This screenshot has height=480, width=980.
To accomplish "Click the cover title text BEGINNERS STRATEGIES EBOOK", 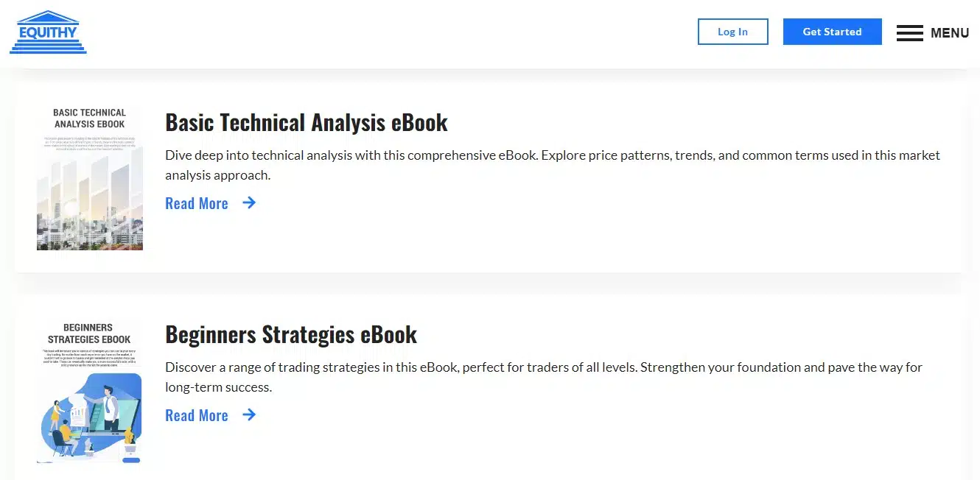I will pos(89,333).
